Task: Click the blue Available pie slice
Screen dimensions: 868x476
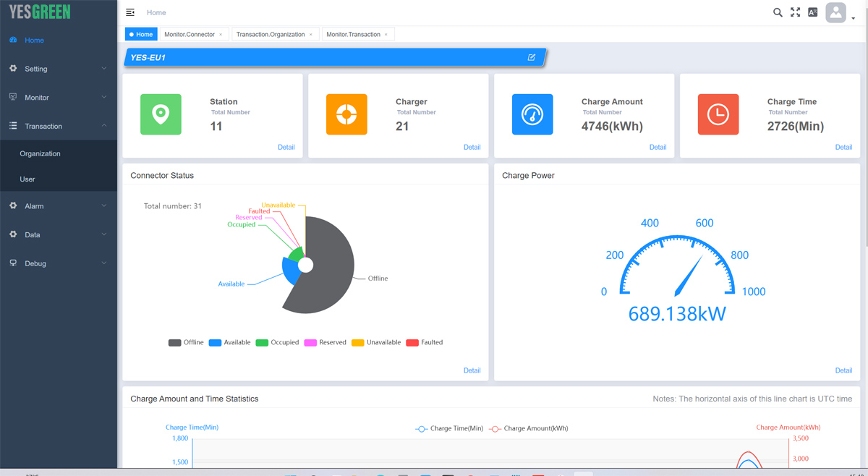Action: point(290,271)
